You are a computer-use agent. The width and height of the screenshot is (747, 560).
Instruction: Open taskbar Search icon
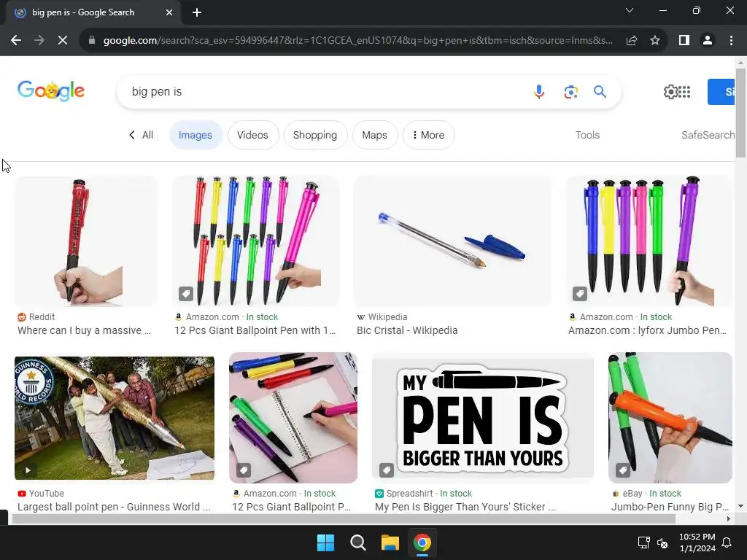pyautogui.click(x=357, y=542)
